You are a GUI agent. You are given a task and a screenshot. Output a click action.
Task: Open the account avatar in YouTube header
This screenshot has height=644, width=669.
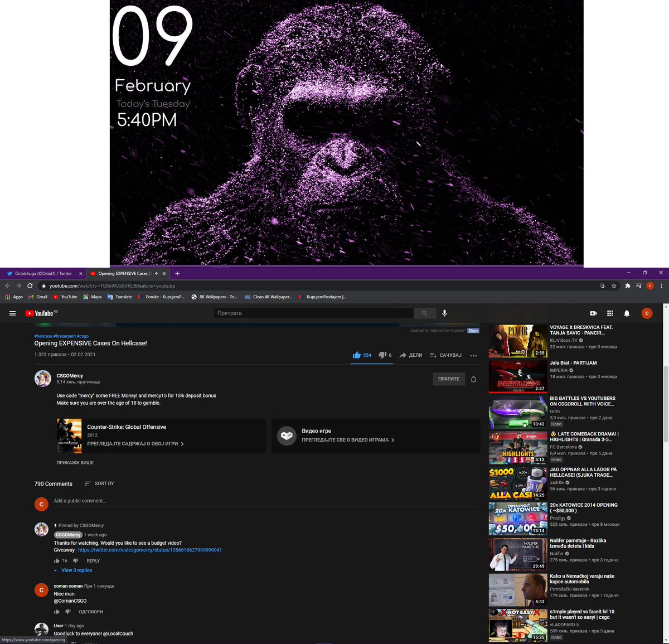point(647,313)
